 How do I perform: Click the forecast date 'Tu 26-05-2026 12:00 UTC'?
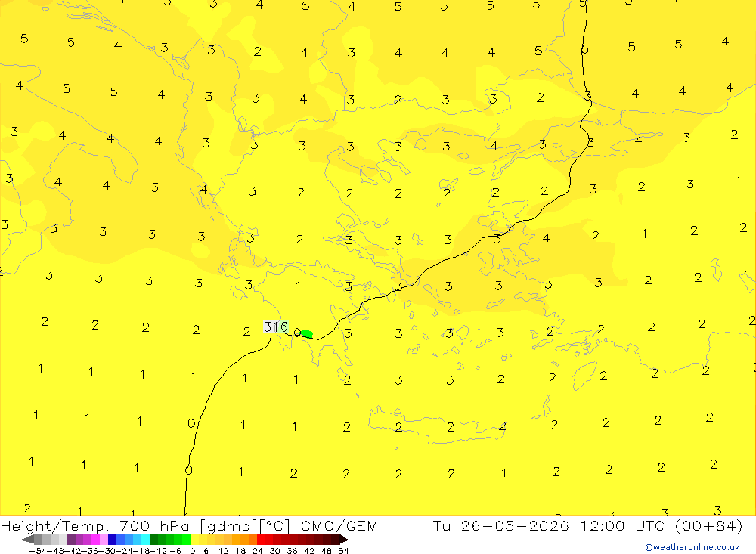click(x=548, y=525)
